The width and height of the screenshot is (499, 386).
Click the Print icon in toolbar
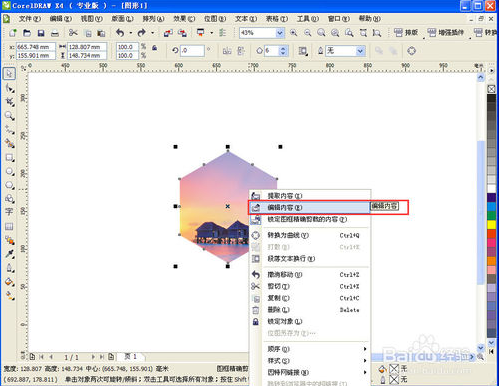click(55, 33)
